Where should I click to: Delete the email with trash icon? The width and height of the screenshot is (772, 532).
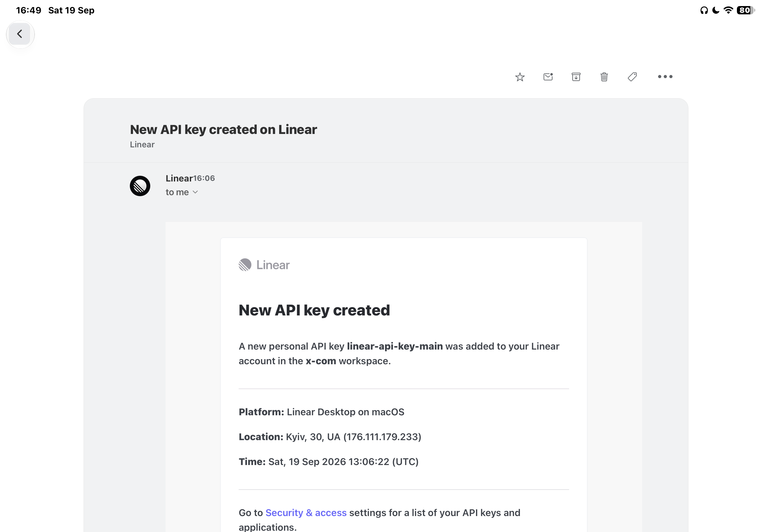coord(604,77)
